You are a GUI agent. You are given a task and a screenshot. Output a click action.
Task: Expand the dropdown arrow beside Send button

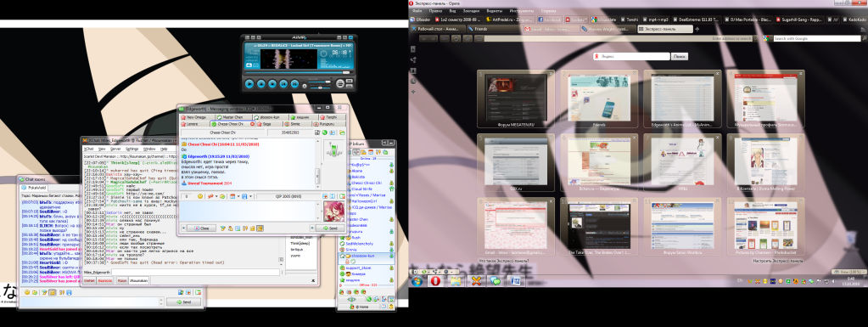[311, 228]
